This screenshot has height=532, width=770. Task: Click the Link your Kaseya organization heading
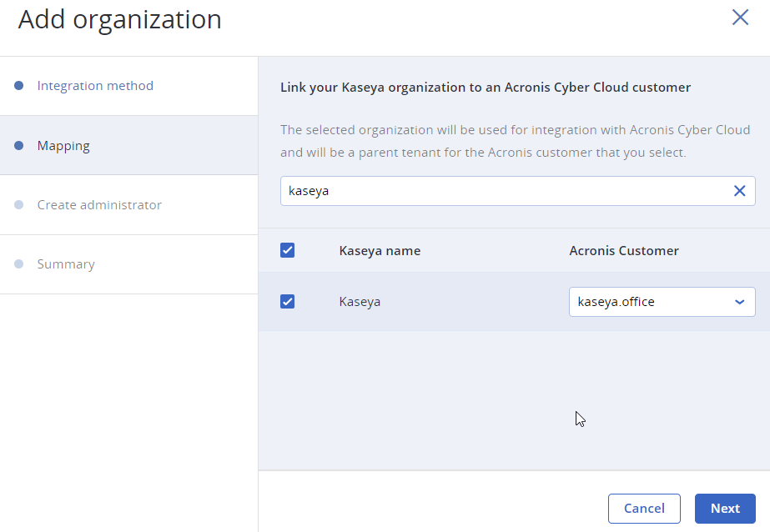pyautogui.click(x=486, y=88)
